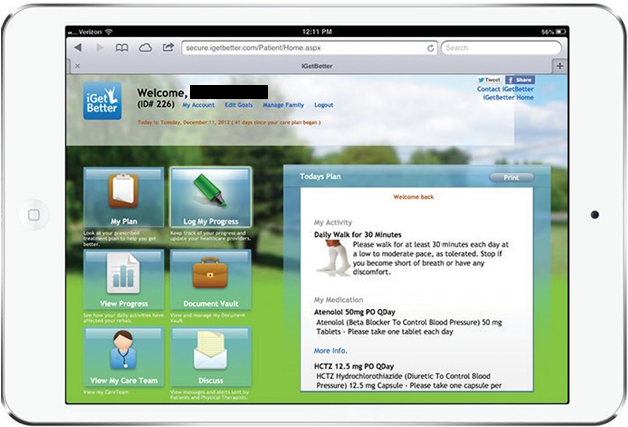Open Log My Progress highlighter tile
This screenshot has height=427, width=628.
210,196
